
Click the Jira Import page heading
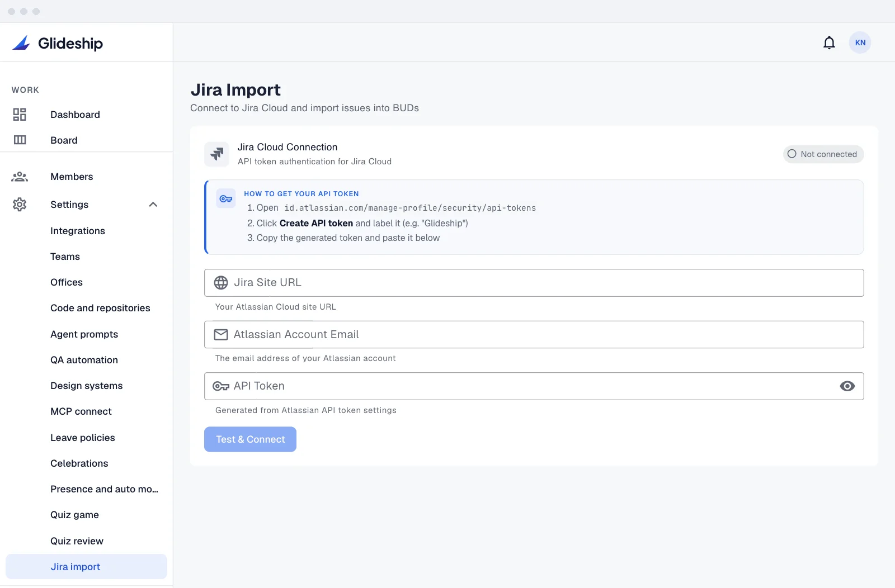235,90
